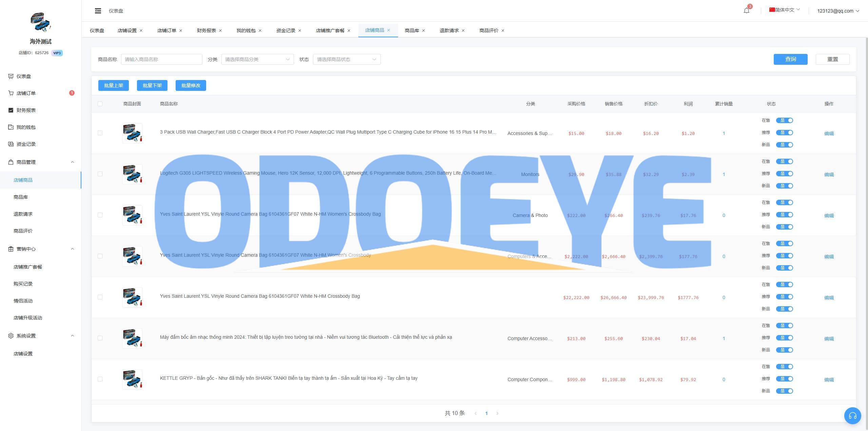868x431 pixels.
Task: Toggle 在售 switch for USB Wall Charger
Action: click(784, 120)
